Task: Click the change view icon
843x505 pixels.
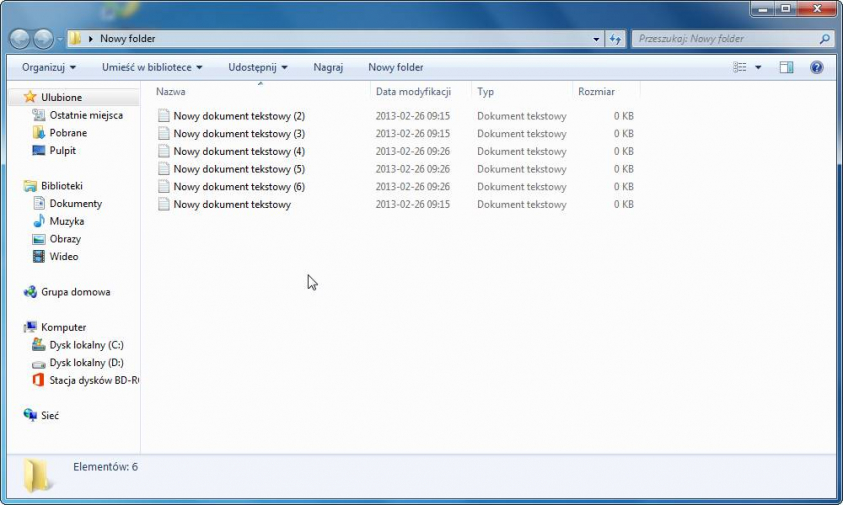Action: pyautogui.click(x=740, y=67)
